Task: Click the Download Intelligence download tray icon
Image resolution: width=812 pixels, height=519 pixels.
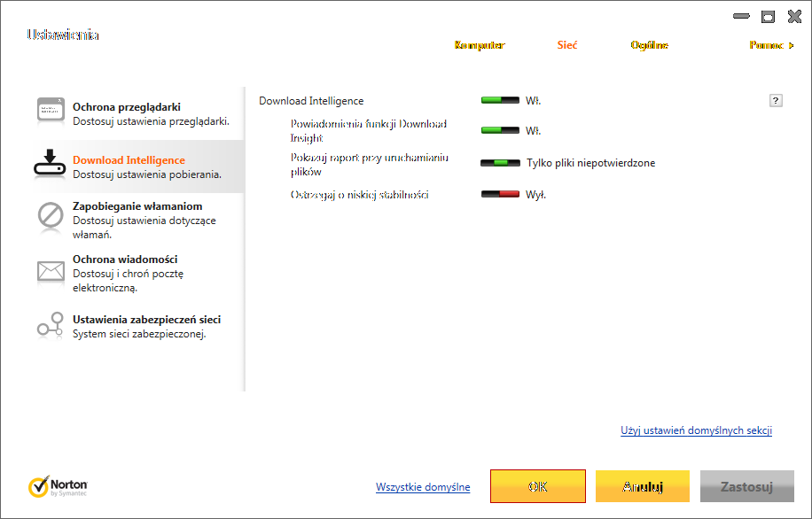Action: tap(50, 162)
